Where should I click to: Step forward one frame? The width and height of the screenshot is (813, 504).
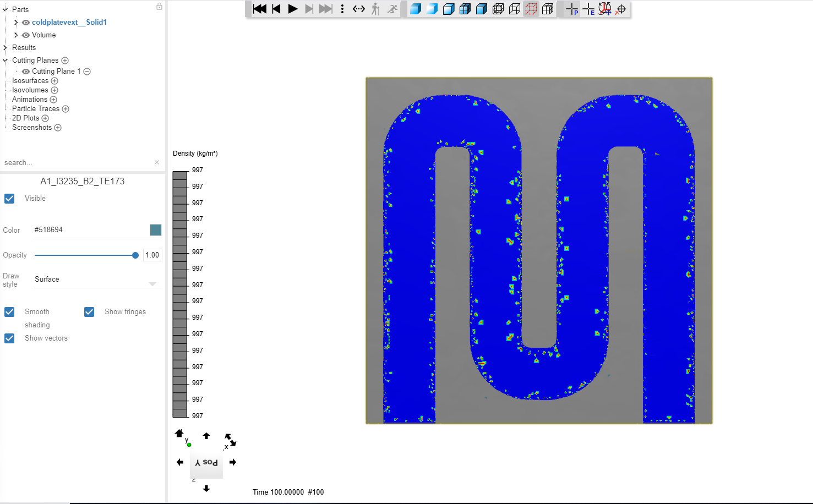click(309, 9)
